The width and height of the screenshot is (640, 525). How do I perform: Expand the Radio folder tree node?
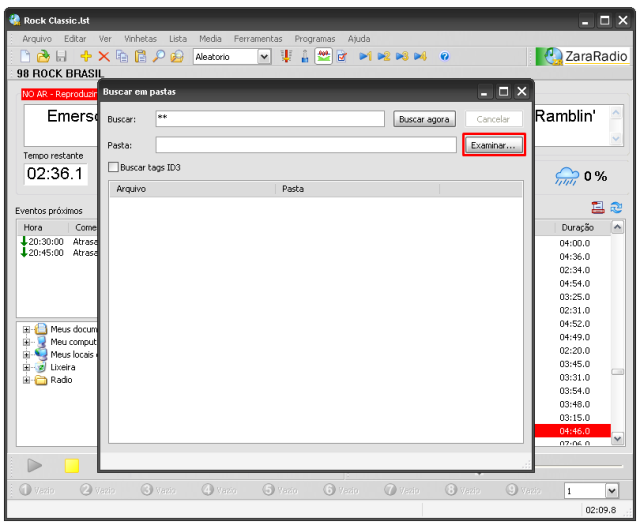point(27,380)
